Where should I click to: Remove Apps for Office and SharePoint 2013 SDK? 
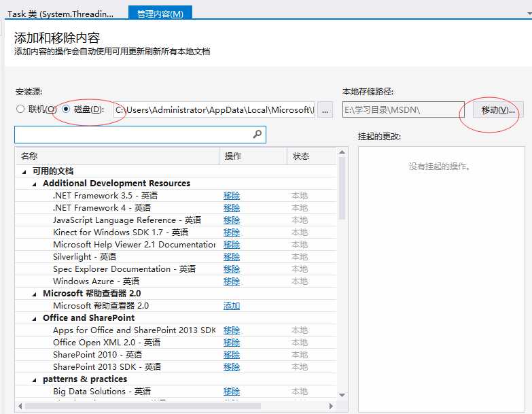point(232,330)
